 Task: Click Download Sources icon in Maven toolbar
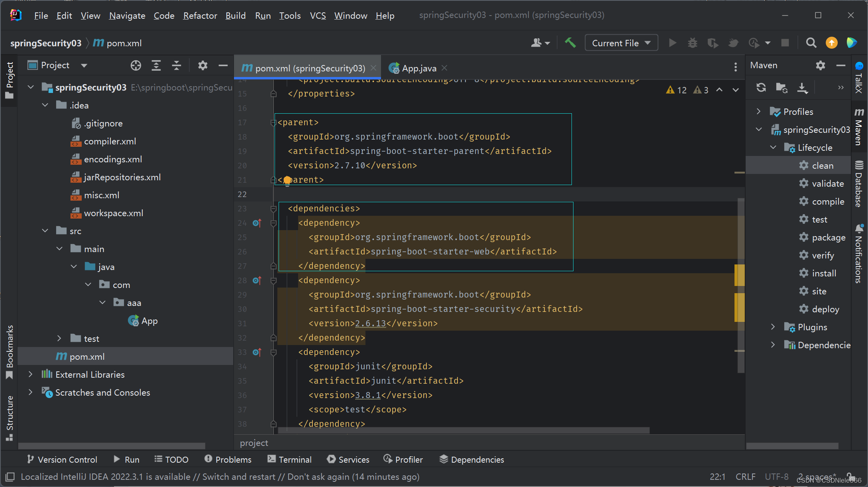click(802, 88)
